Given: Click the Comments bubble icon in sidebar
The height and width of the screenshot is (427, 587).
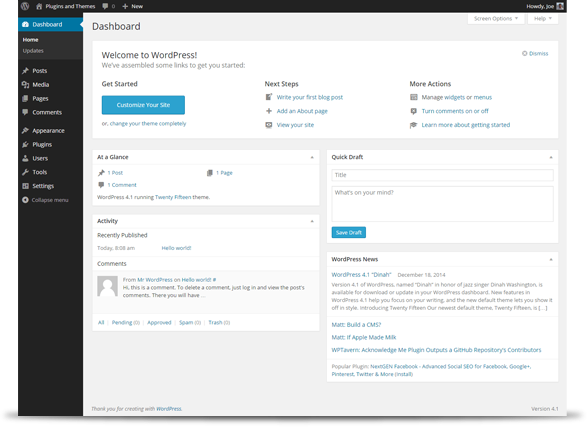Looking at the screenshot, I should pos(25,112).
